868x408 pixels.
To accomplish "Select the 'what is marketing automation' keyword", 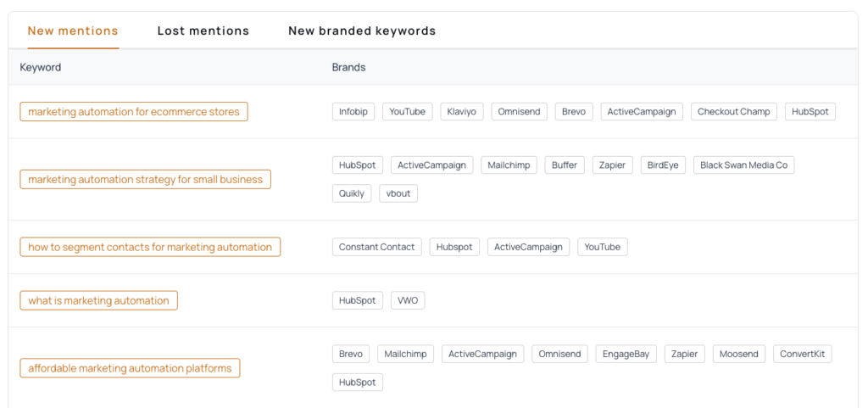I will (x=98, y=300).
